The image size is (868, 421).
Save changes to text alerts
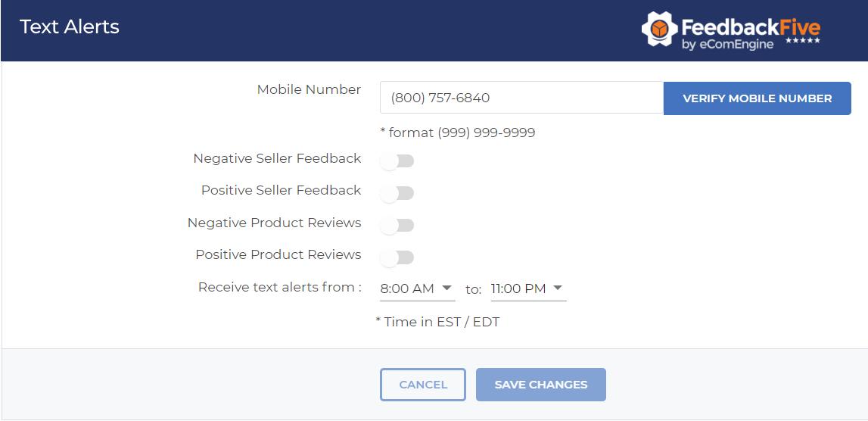click(x=540, y=385)
